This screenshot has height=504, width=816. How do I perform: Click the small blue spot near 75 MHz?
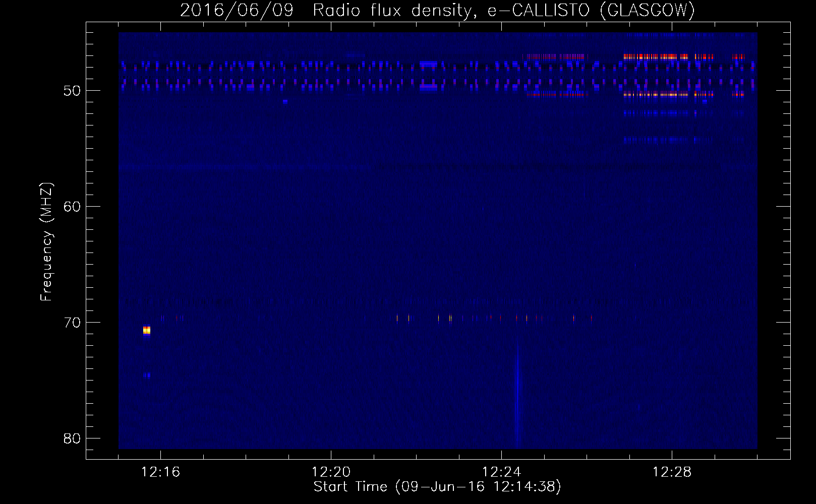click(x=147, y=375)
